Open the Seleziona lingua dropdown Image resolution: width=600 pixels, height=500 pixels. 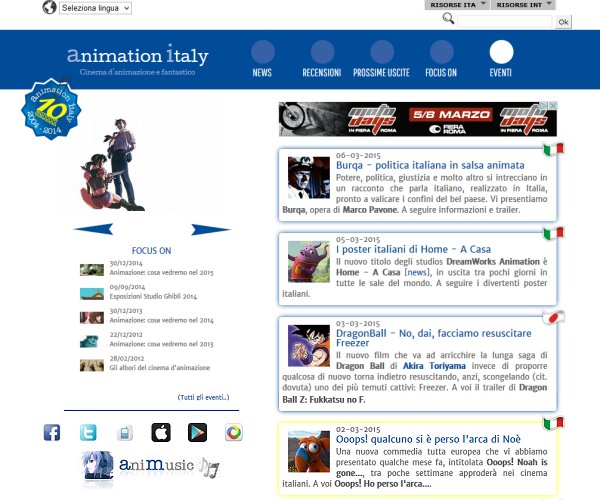point(95,8)
